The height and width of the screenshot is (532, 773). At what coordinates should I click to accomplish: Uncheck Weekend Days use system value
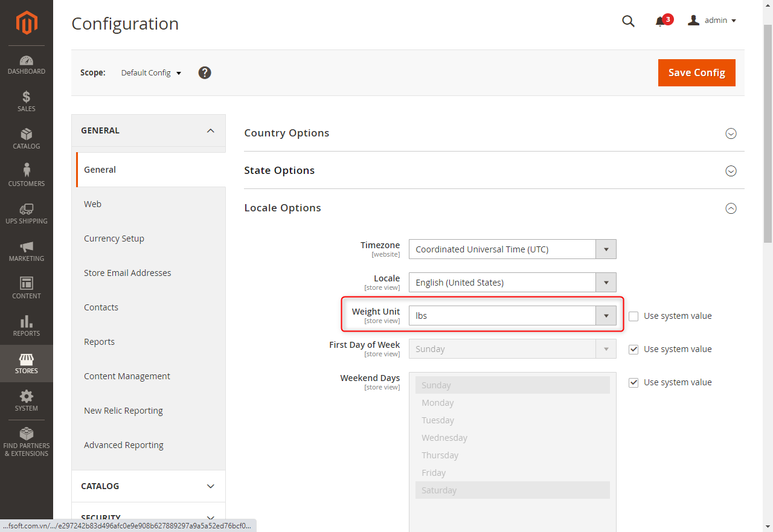tap(633, 382)
